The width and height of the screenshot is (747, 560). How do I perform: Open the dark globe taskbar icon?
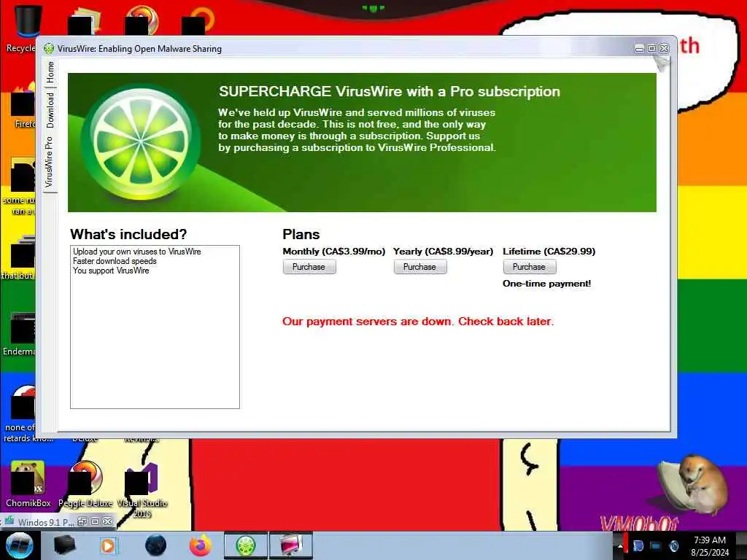[155, 545]
